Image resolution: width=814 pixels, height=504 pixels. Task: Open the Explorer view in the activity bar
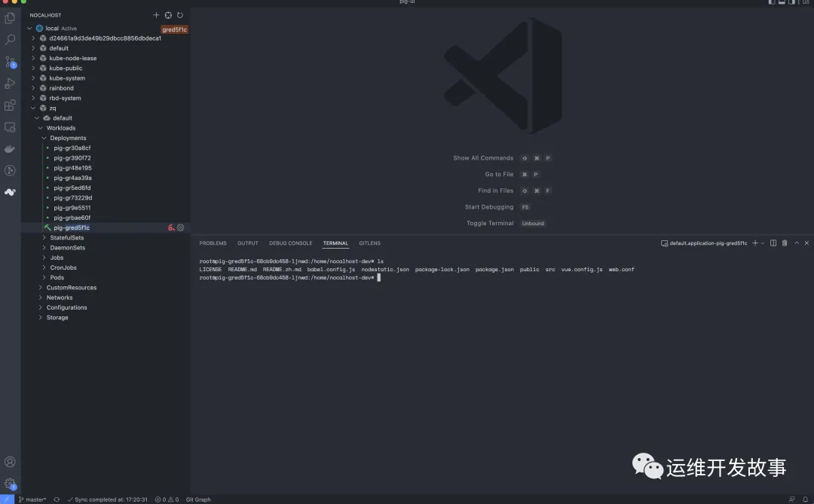point(10,18)
